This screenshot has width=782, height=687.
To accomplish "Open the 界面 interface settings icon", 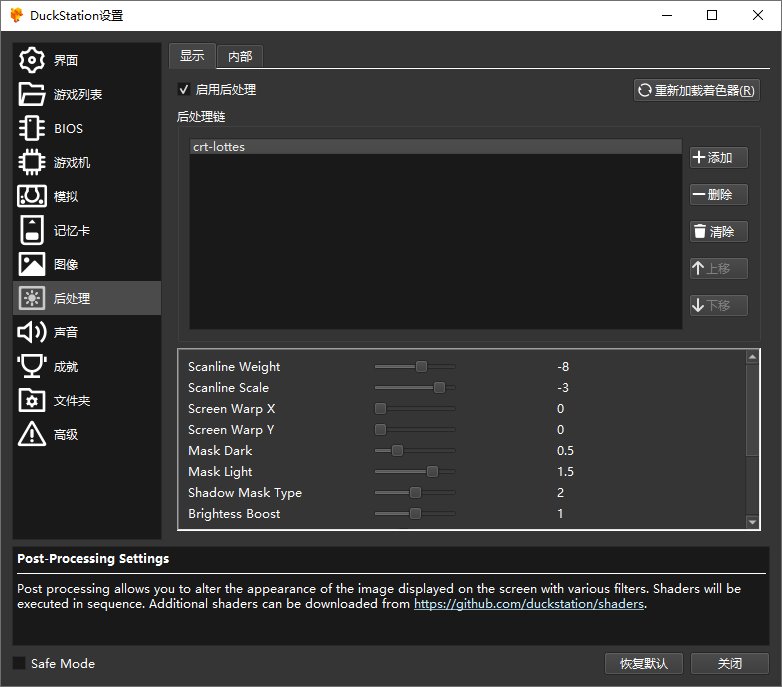I will click(x=32, y=60).
